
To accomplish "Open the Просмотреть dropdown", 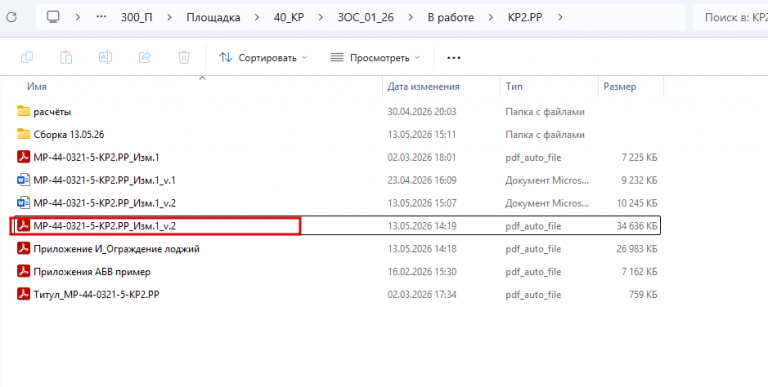I will tap(375, 58).
